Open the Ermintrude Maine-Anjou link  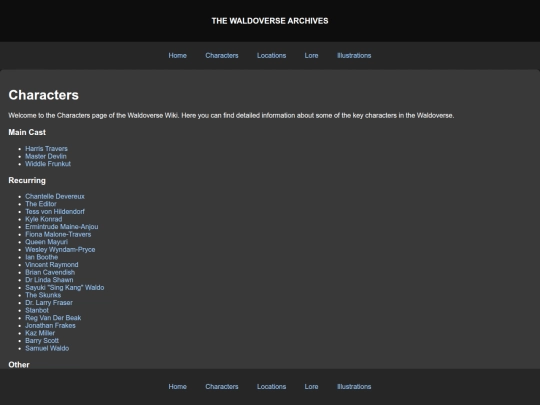click(62, 227)
